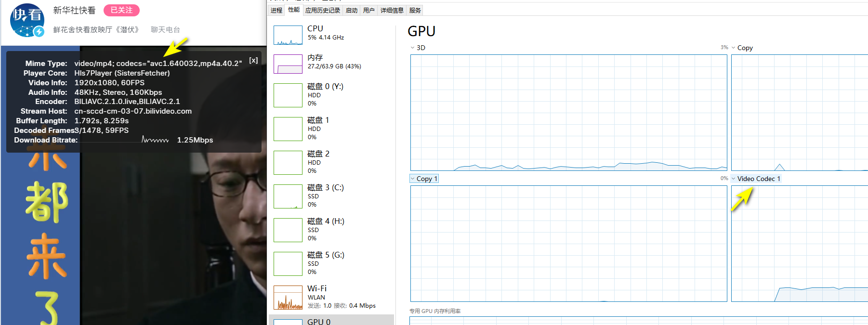Select 磁盘 3 (C:) SSD item
Viewport: 868px width, 325px height.
(331, 196)
